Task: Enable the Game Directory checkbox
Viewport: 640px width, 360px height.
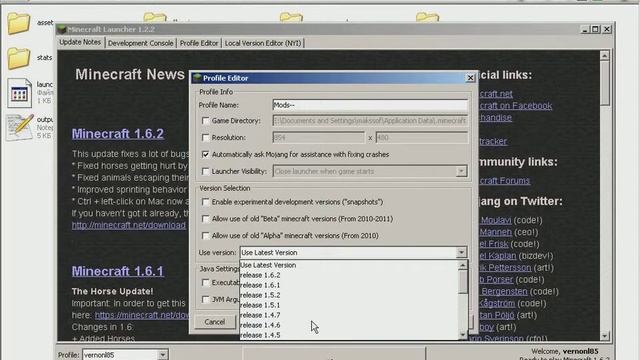Action: coord(205,121)
